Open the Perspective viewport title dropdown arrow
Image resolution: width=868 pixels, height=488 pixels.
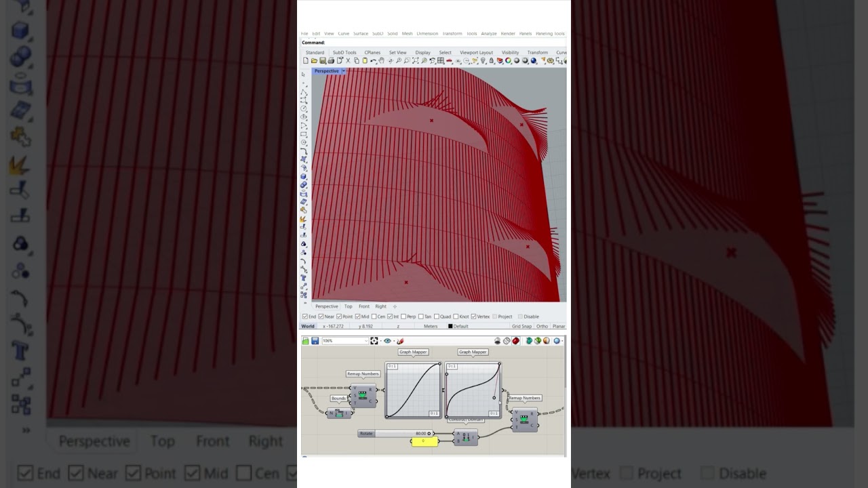(x=343, y=71)
